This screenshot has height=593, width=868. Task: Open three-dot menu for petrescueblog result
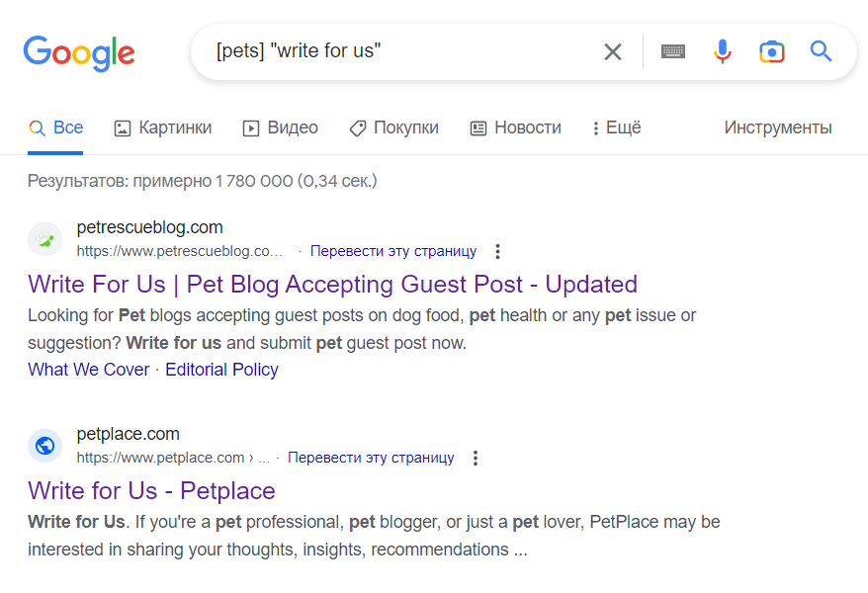[x=497, y=251]
